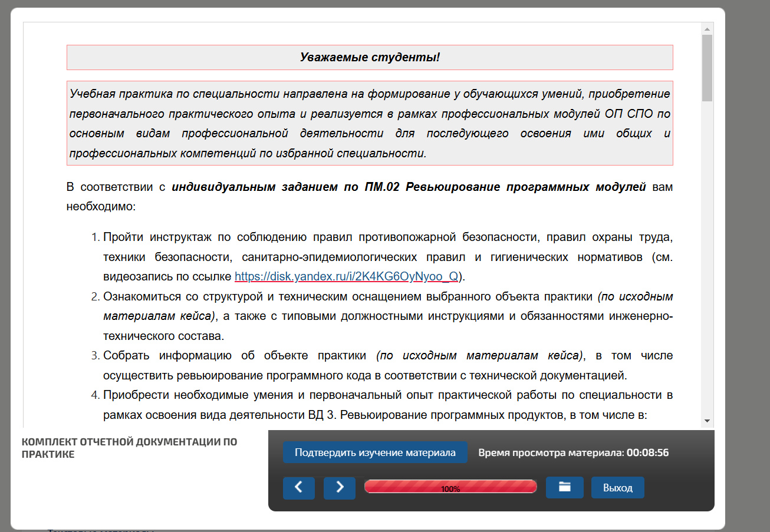Go to the next page arrow
This screenshot has width=770, height=532.
(x=340, y=488)
